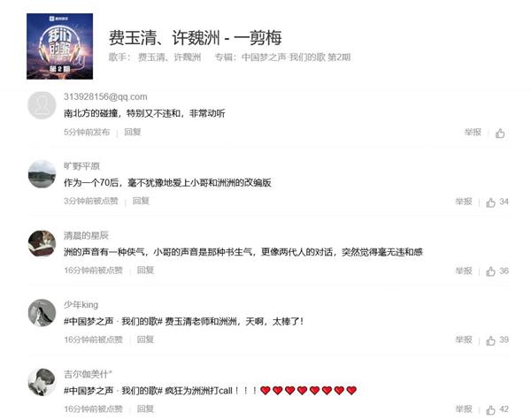Report the comment by 少年king
This screenshot has height=420, width=531.
coord(464,340)
